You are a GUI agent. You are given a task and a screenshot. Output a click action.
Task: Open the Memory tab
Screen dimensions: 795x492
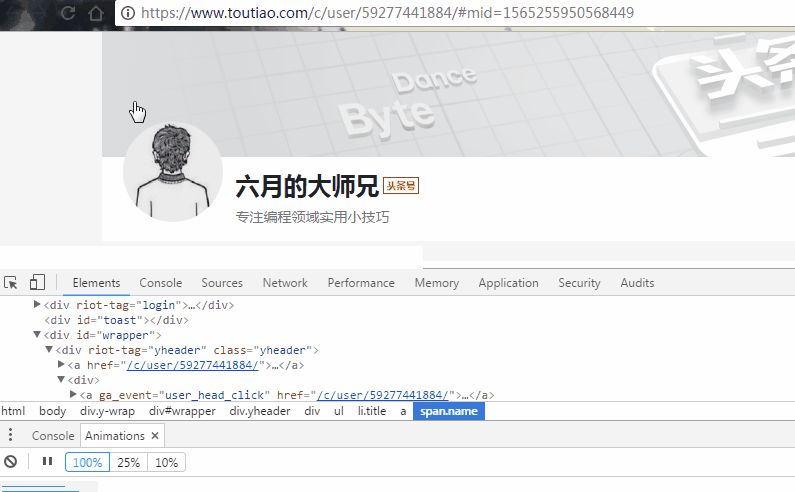click(x=437, y=283)
